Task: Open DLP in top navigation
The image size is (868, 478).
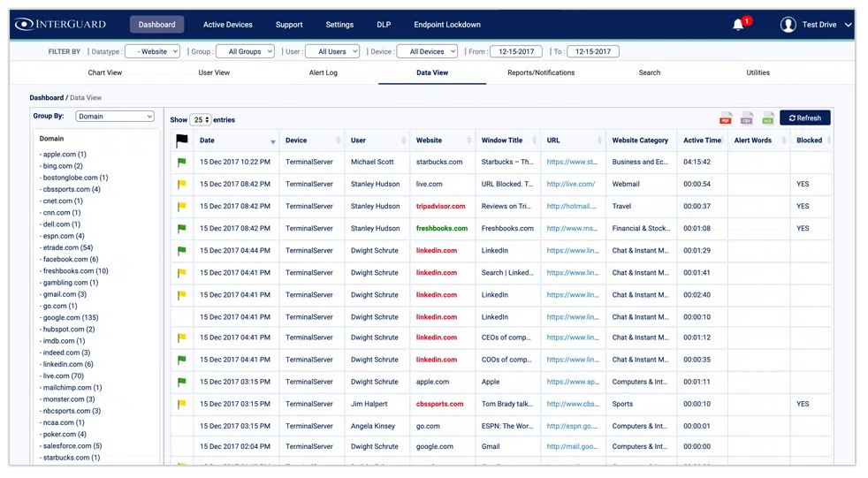Action: (384, 25)
